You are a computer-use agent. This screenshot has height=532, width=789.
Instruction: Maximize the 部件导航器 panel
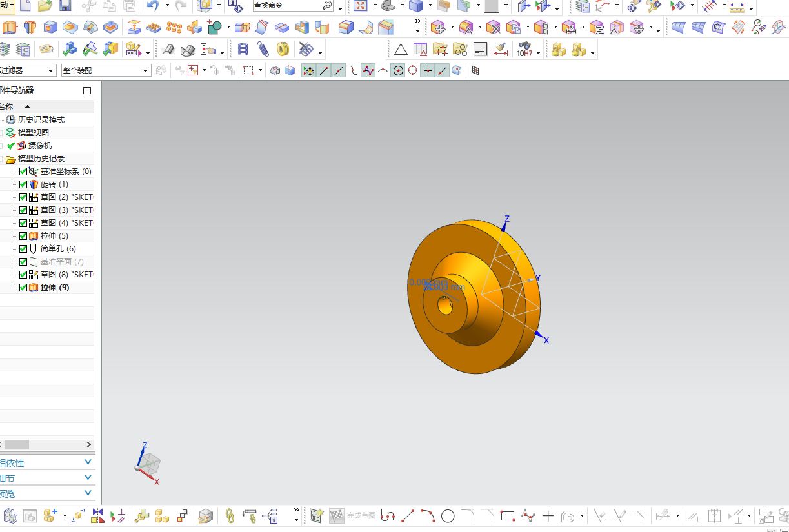click(87, 90)
